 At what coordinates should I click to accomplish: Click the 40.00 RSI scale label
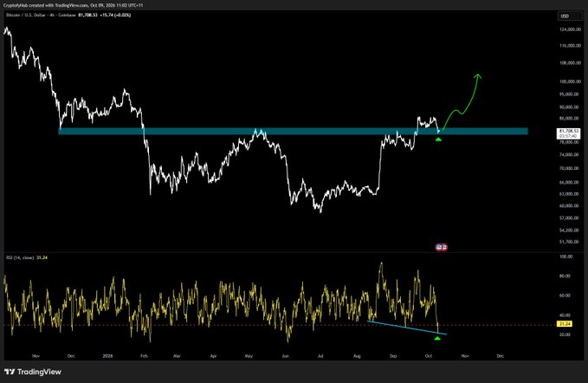(x=565, y=315)
